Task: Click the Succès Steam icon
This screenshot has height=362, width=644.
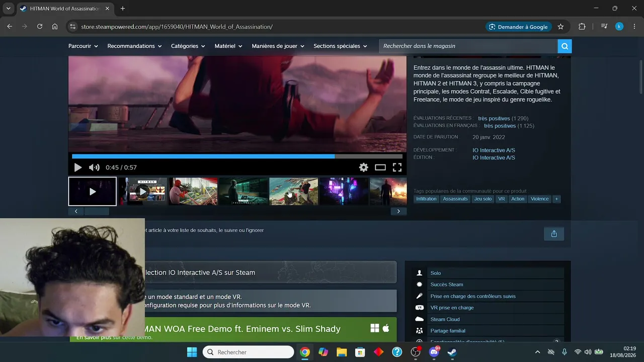Action: 420,285
